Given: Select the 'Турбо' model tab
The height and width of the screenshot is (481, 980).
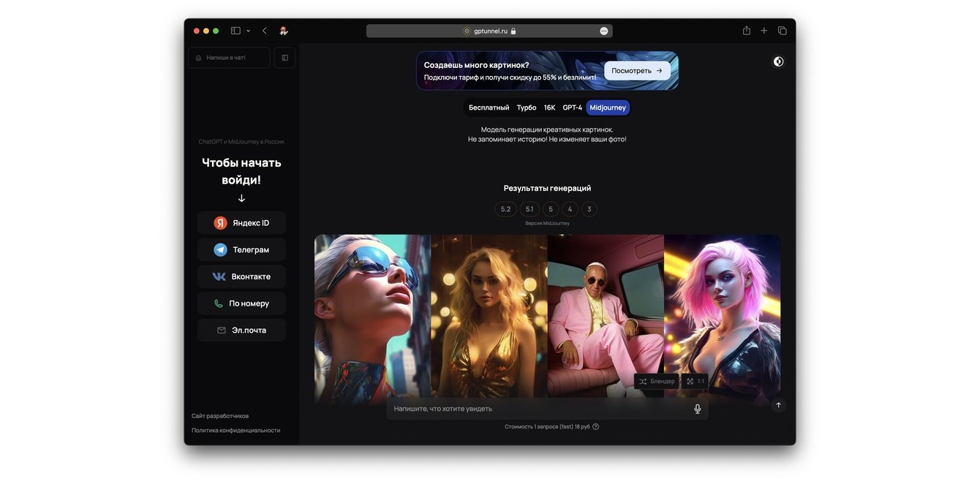Looking at the screenshot, I should pyautogui.click(x=527, y=107).
